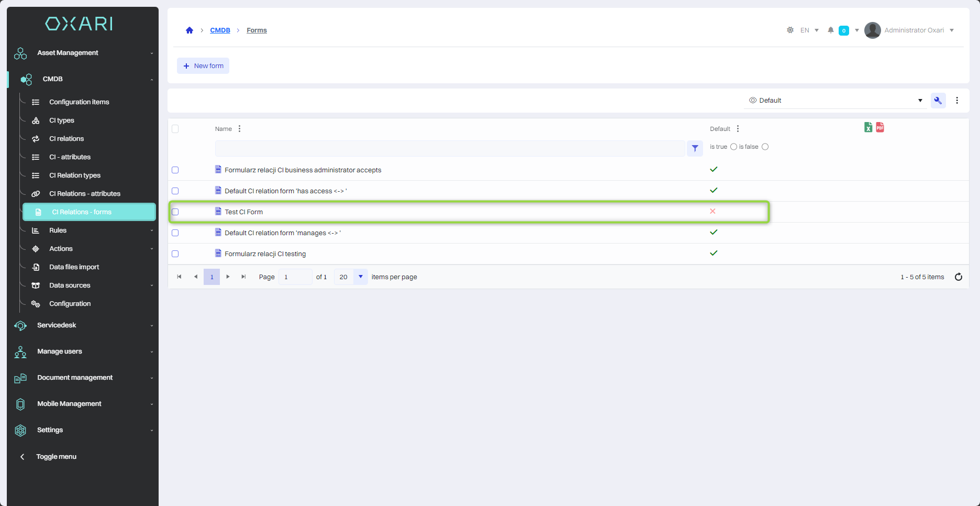Open the items per page dropdown
The width and height of the screenshot is (980, 506).
coord(360,277)
